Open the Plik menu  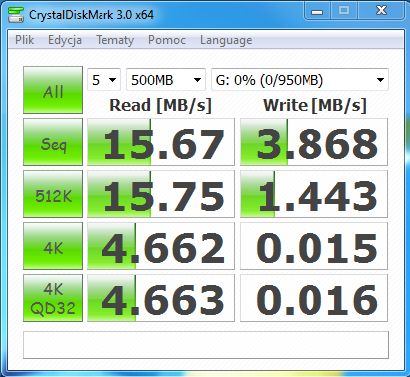tap(24, 40)
